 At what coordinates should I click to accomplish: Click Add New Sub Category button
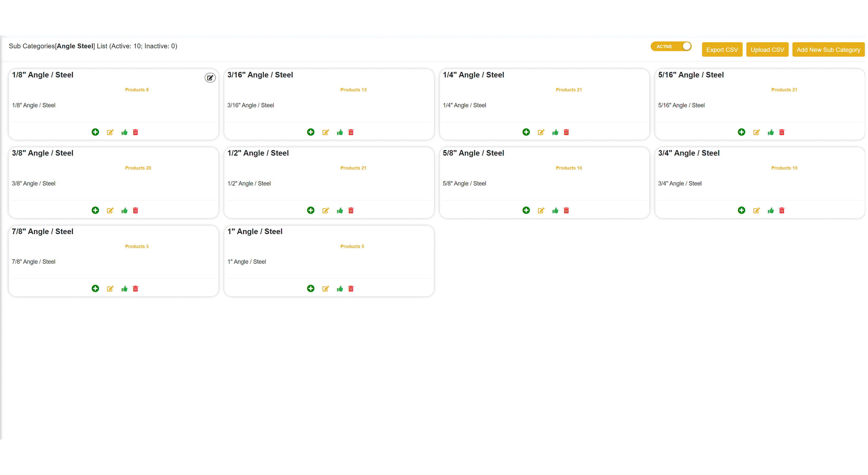coord(828,49)
